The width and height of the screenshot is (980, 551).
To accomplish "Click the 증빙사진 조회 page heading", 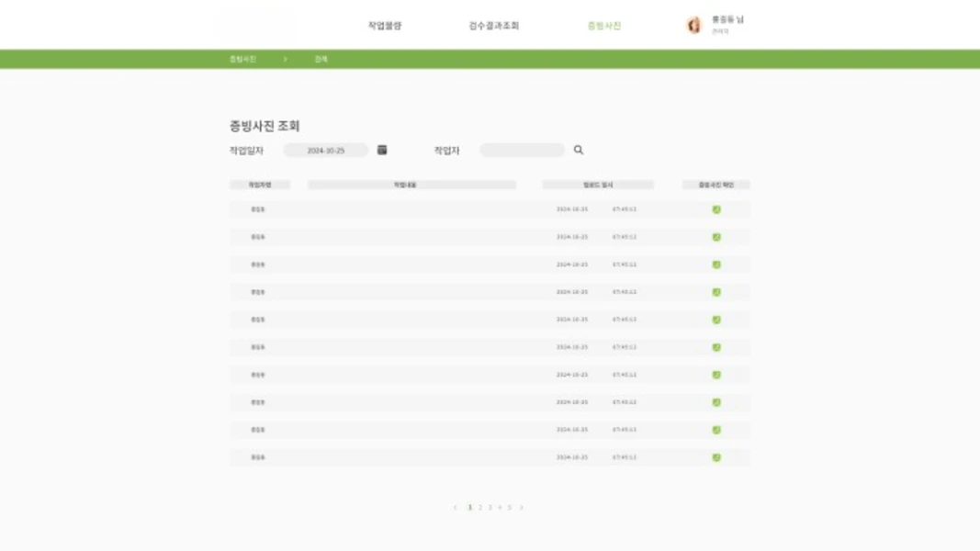I will coord(265,126).
